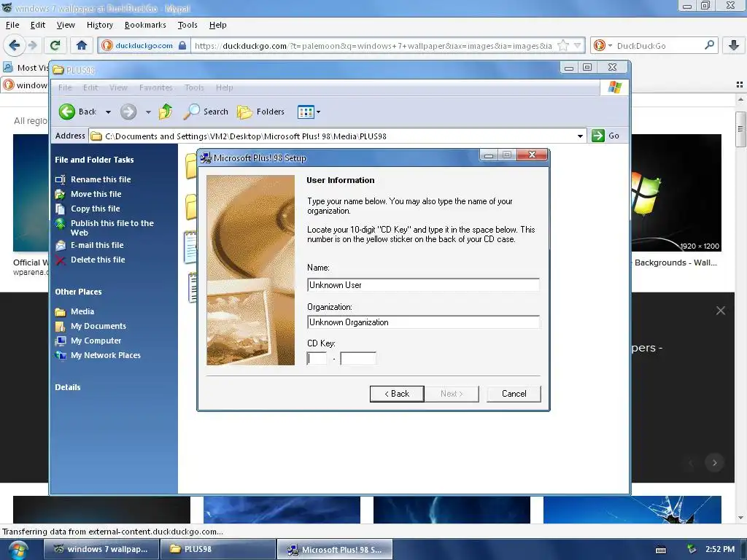Viewport: 747px width, 560px height.
Task: Open My Documents in Other Places
Action: pos(98,326)
